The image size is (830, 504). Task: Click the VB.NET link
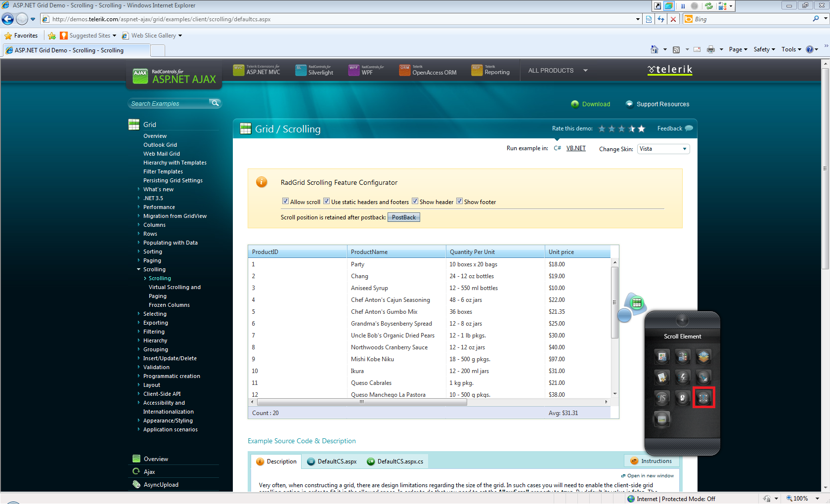point(576,148)
